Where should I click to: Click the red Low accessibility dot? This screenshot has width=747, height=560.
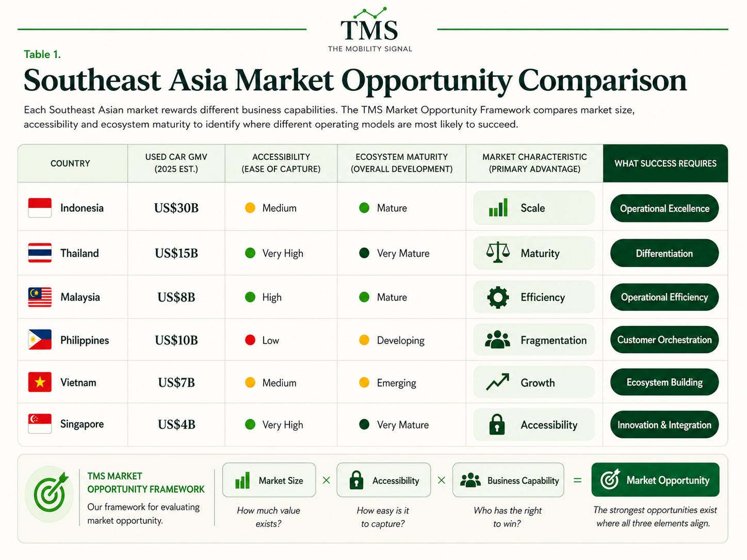click(250, 340)
